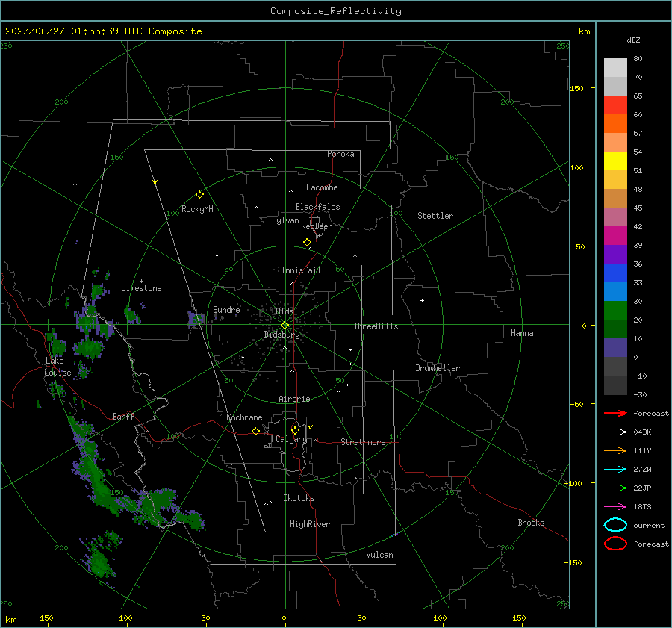Click the Didsbury label

coord(282,335)
